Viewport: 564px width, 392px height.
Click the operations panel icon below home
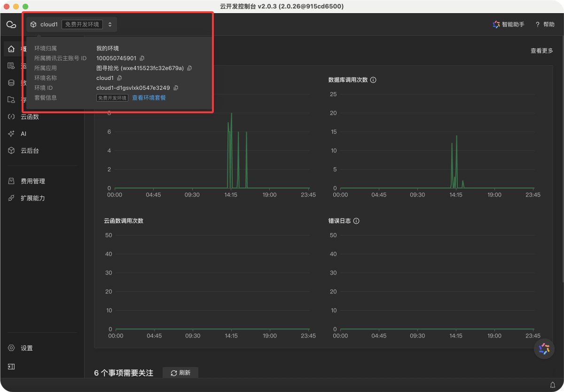coord(11,66)
